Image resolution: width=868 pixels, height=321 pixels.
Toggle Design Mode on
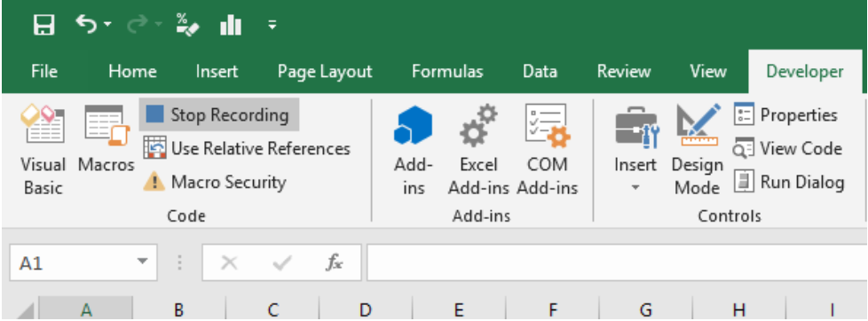coord(697,151)
